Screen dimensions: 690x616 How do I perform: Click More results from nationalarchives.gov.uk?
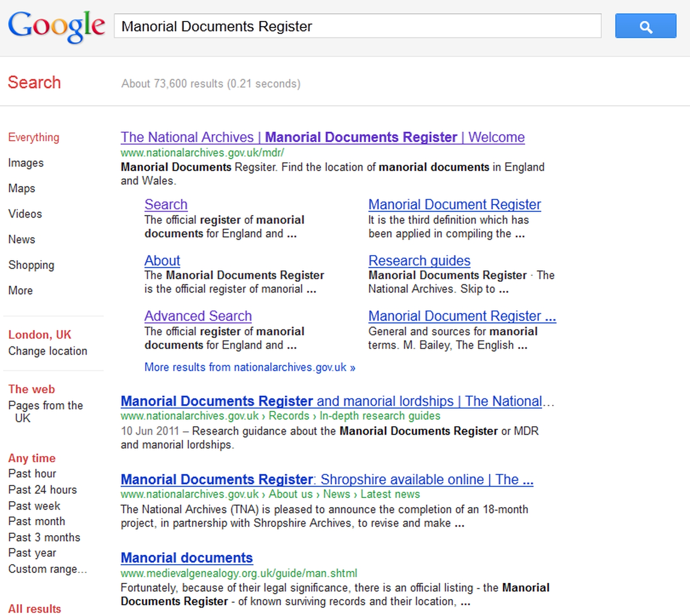coord(250,367)
